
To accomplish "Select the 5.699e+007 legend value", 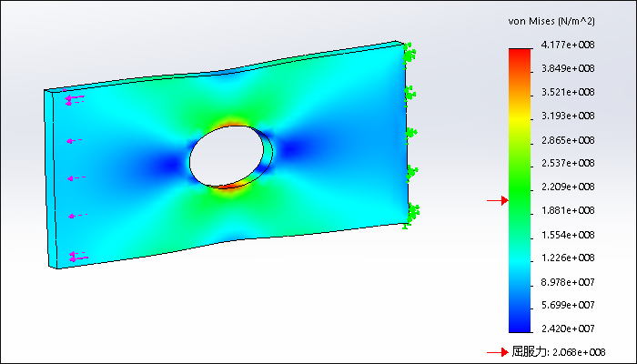I will coord(568,305).
